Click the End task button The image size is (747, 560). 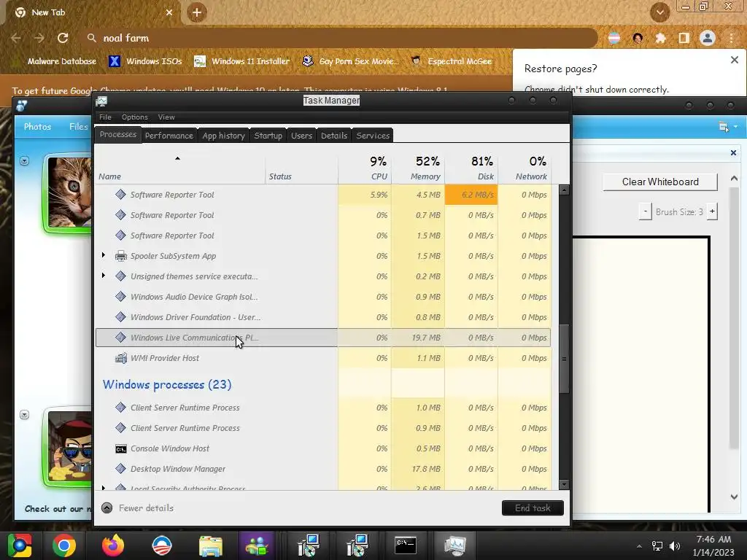533,508
